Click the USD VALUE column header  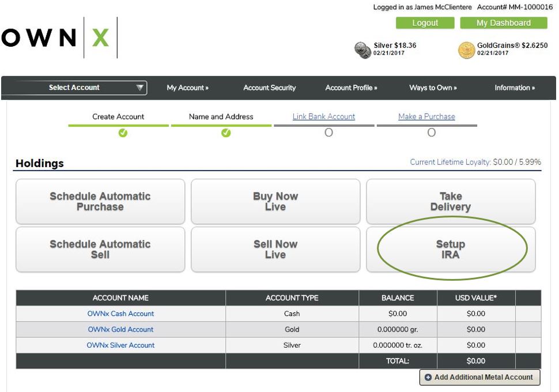tap(476, 298)
